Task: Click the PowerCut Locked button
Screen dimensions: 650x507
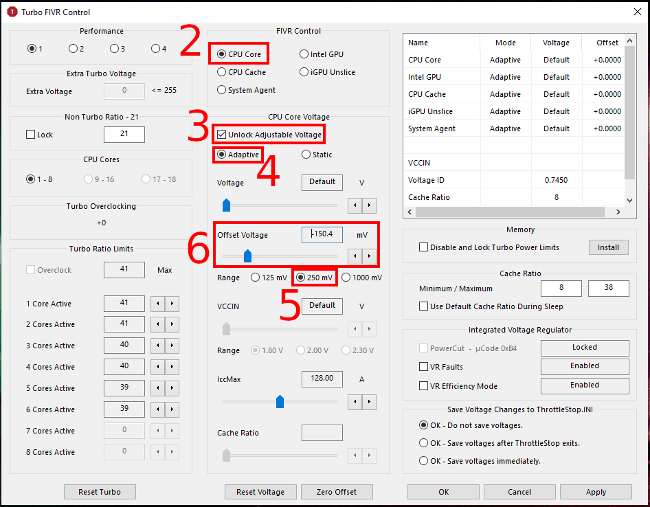Action: [585, 348]
